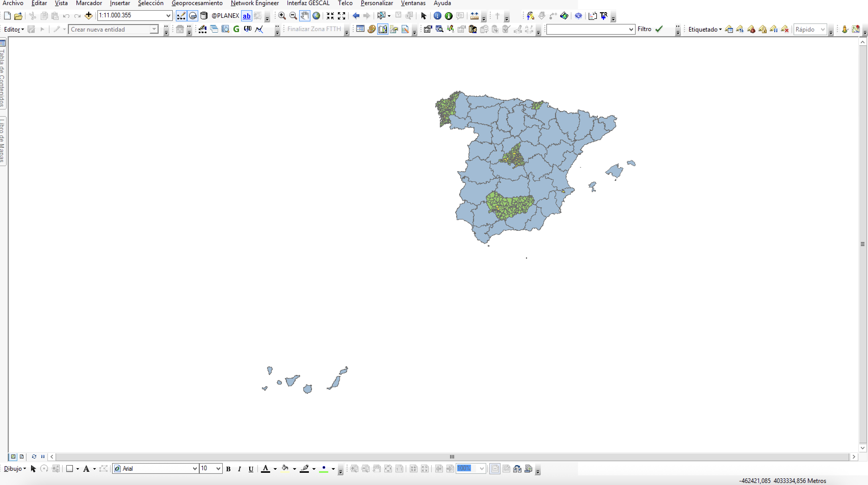868x485 pixels.
Task: Open the 'Libro de Mapas' side tab
Action: coord(3,141)
